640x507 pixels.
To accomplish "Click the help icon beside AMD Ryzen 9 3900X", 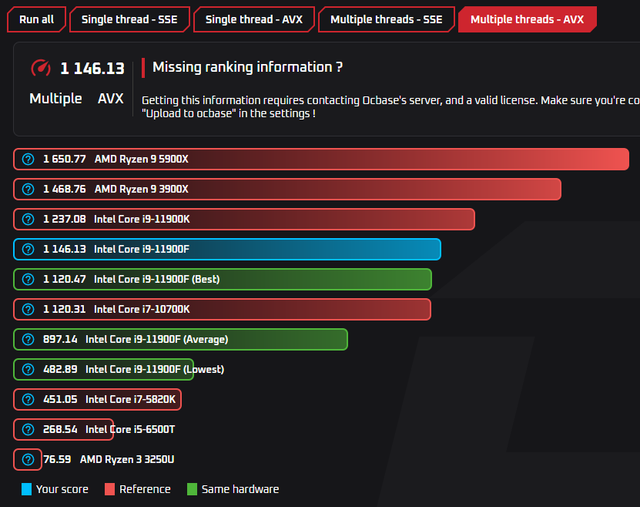I will [x=28, y=189].
